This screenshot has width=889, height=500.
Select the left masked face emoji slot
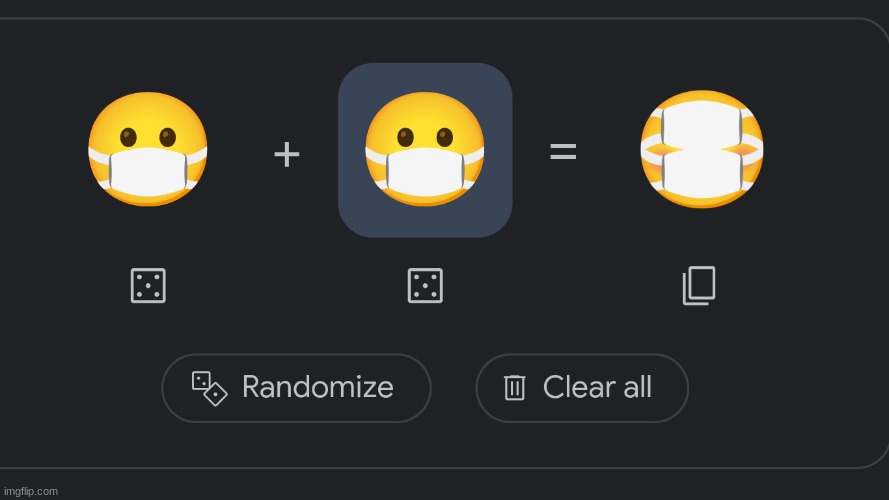(148, 149)
